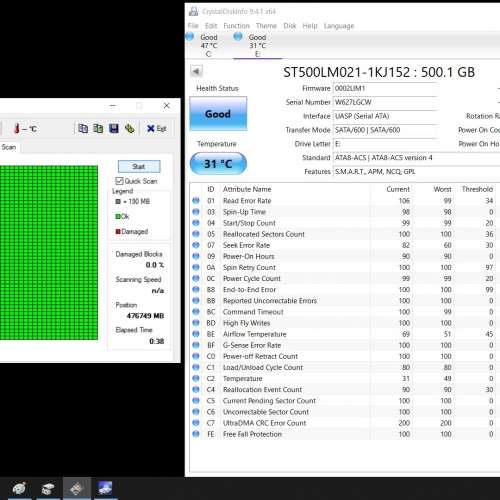The height and width of the screenshot is (500, 500).
Task: Click the gray 190 MB legend block
Action: click(118, 201)
